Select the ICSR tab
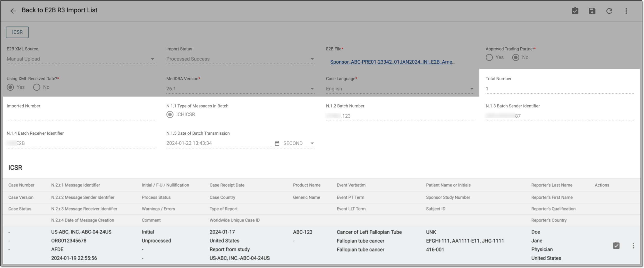 click(17, 32)
